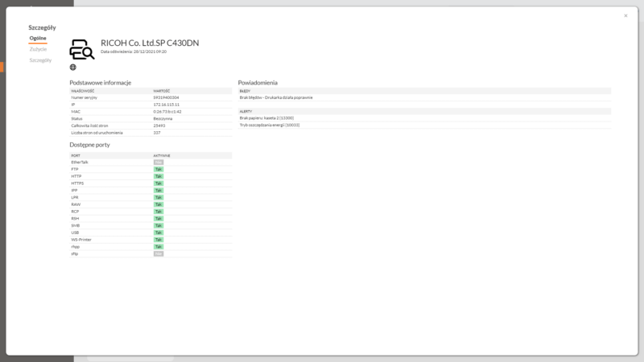Click the rhpp Tak badge
644x362 pixels.
tap(159, 247)
